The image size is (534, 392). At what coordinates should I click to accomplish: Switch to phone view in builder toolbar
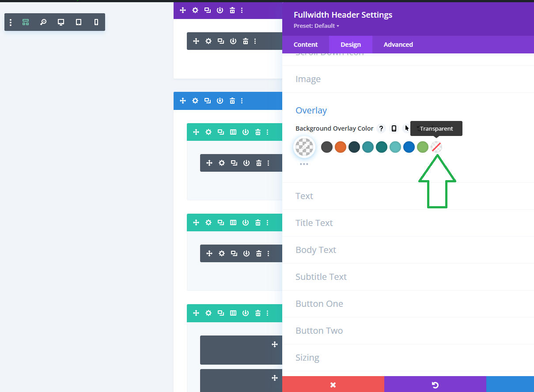[96, 22]
